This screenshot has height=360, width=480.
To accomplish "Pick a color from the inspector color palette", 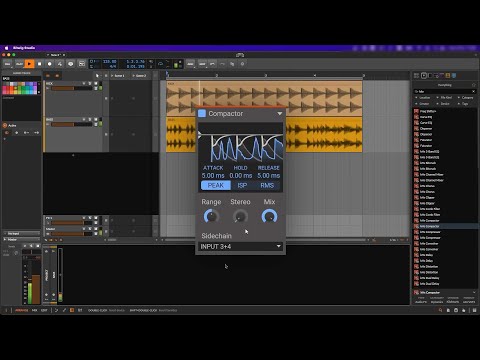I will pos(20,88).
